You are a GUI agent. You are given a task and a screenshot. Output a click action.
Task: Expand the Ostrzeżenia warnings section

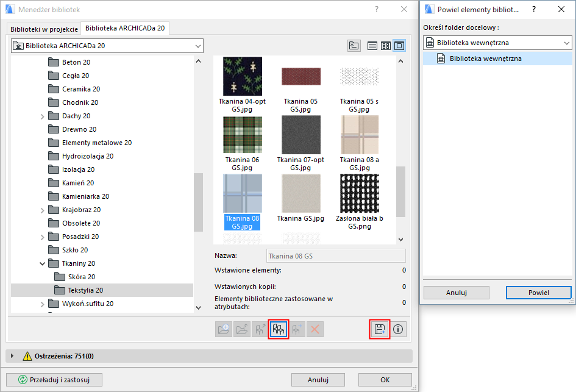coord(13,356)
